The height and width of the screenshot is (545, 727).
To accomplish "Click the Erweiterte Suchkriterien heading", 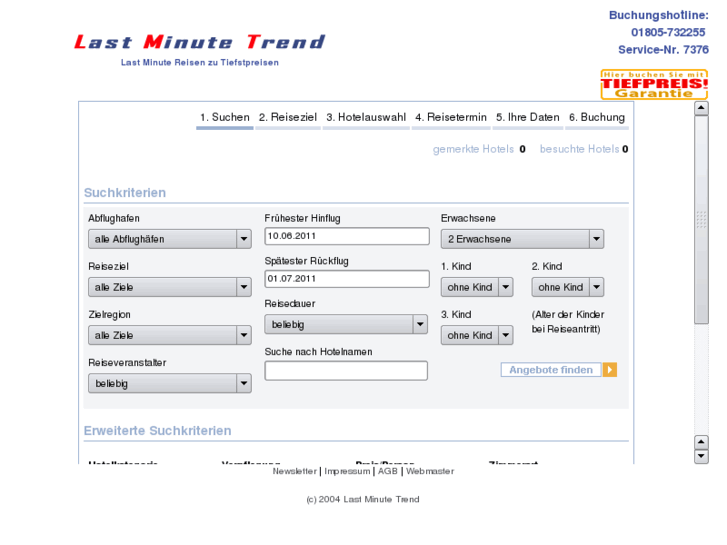I will 158,431.
